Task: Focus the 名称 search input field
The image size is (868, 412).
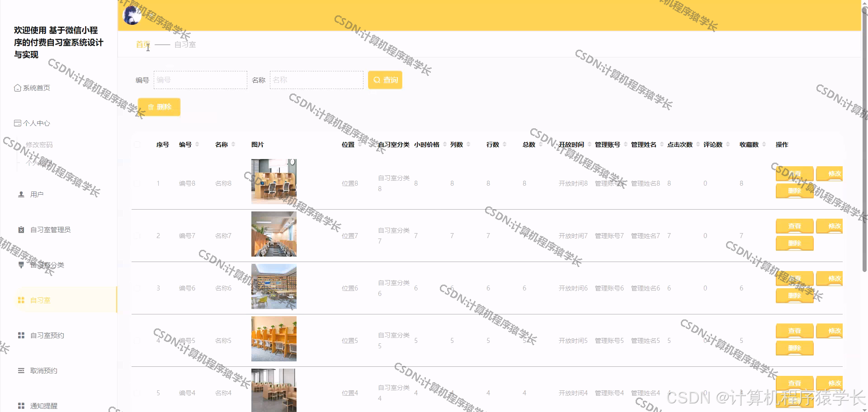Action: click(x=316, y=80)
